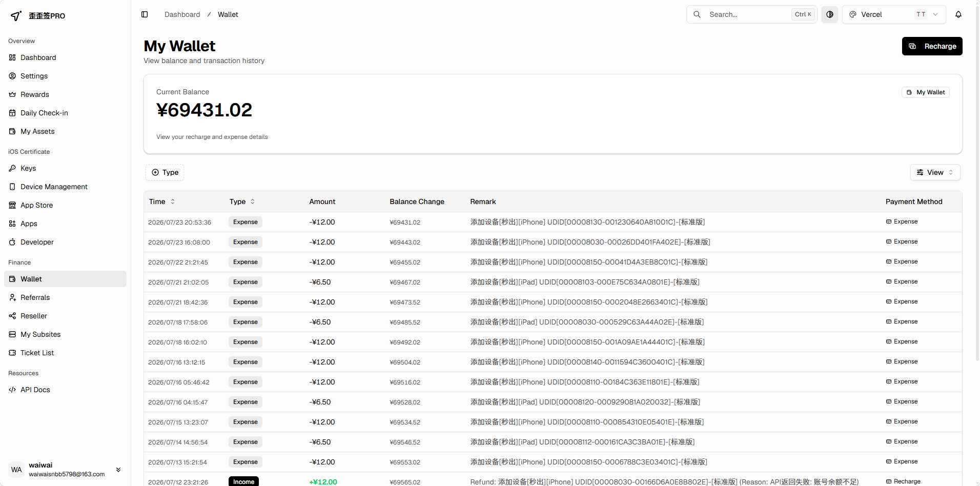
Task: Click the Refund remark text
Action: 665,482
